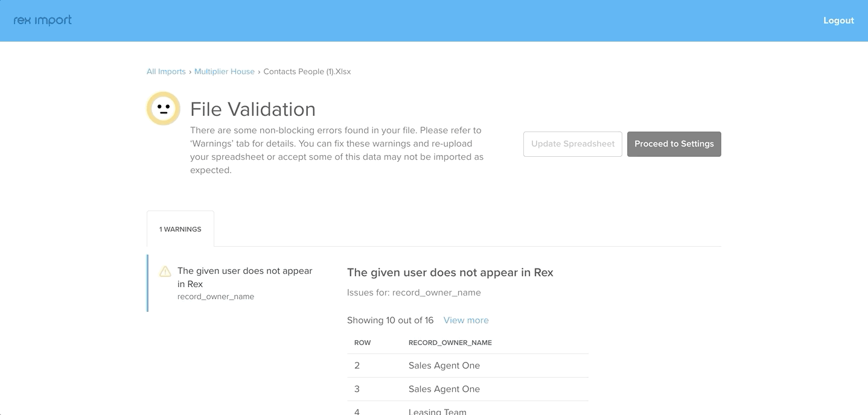Select the Leasing Team table row
Viewport: 868px width, 415px height.
point(468,408)
